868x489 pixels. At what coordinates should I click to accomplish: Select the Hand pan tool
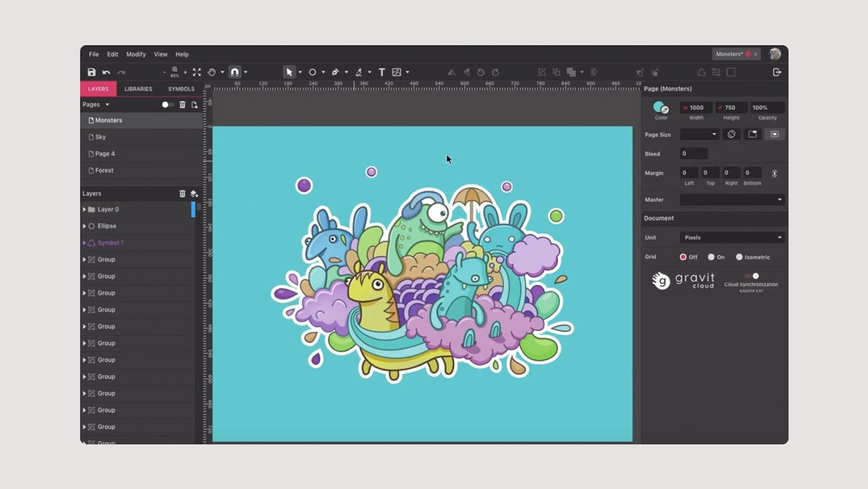(213, 72)
